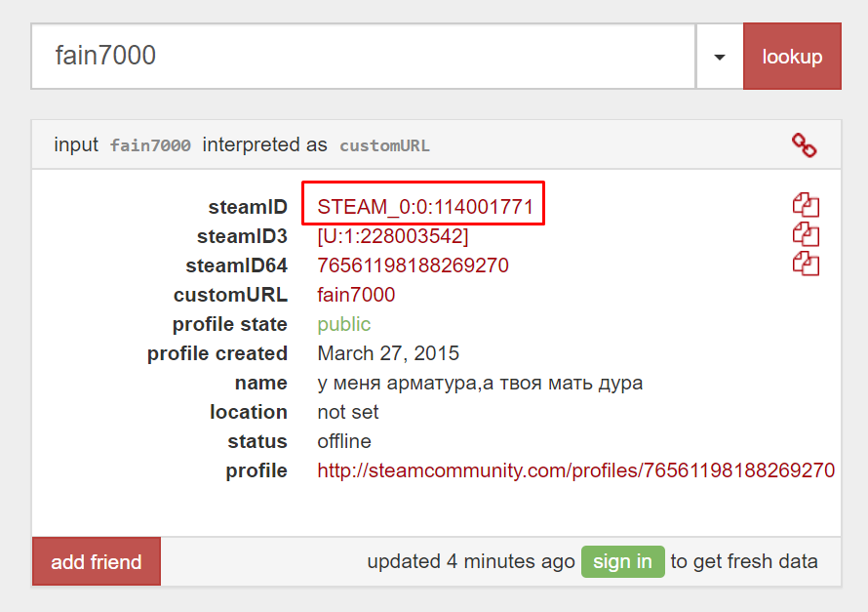Viewport: 868px width, 612px height.
Task: Click the green sign in button
Action: (623, 561)
